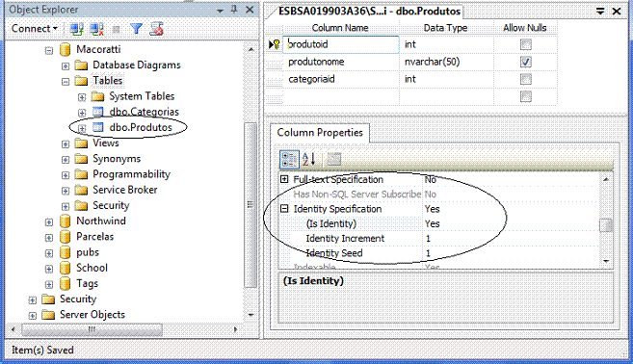The height and width of the screenshot is (364, 633).
Task: Click the Server Objects folder icon
Action: (48, 315)
